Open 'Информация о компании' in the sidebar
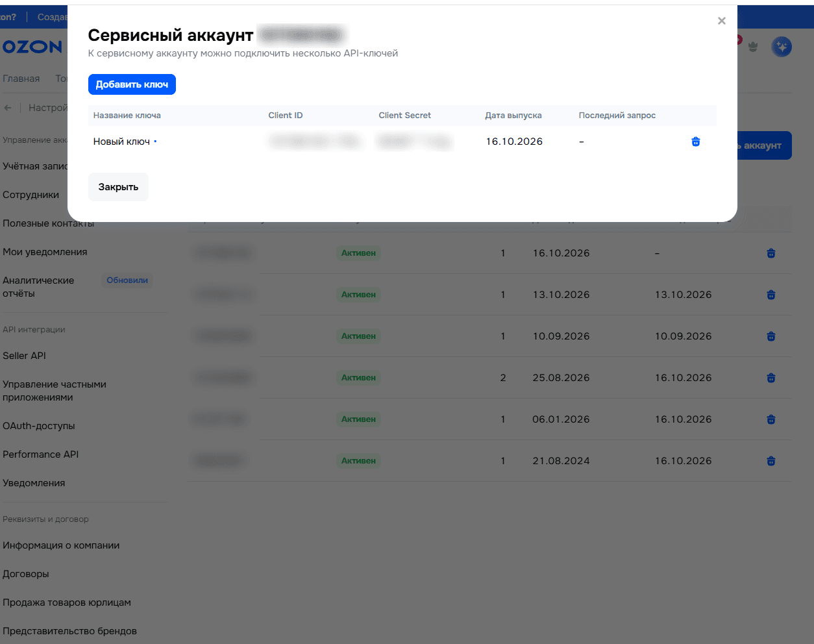814x644 pixels. tap(61, 545)
